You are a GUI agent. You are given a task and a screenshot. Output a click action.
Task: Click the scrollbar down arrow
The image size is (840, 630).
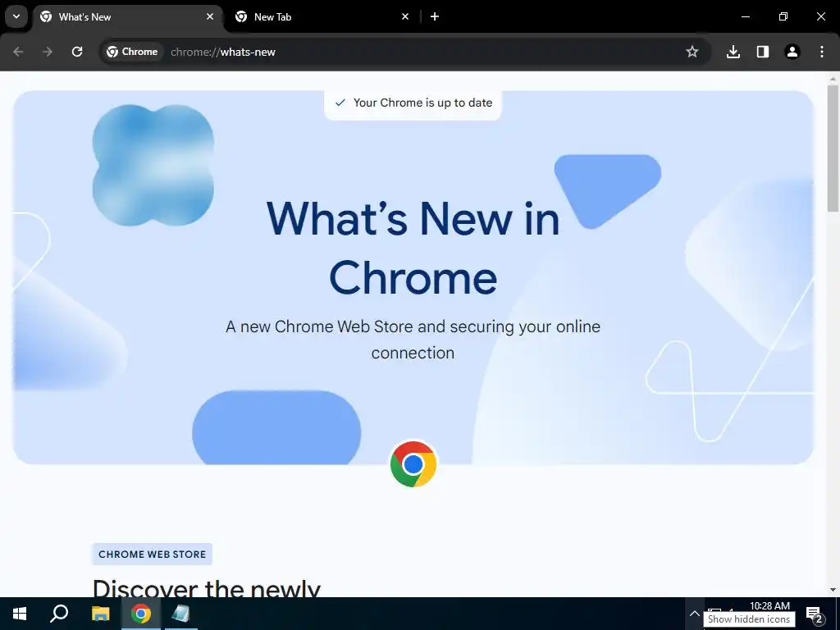833,590
